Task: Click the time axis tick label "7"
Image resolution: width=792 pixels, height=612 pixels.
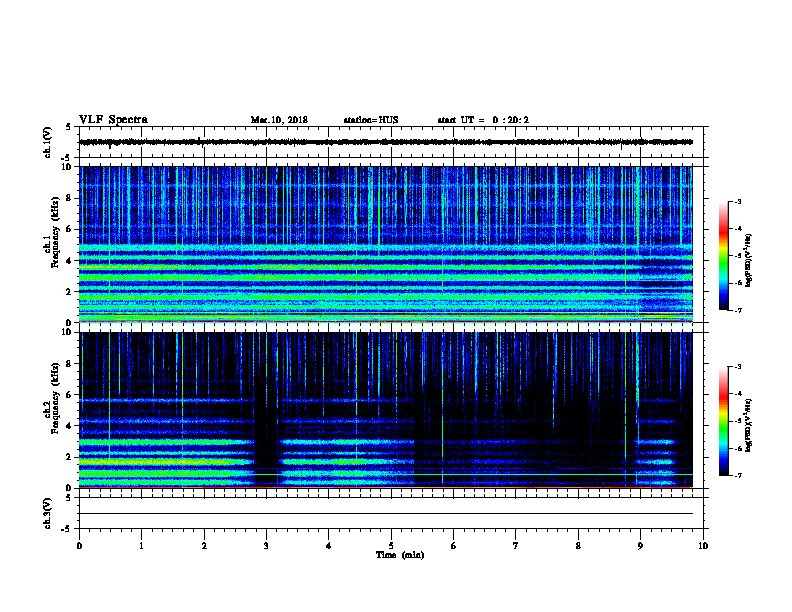Action: pyautogui.click(x=516, y=546)
